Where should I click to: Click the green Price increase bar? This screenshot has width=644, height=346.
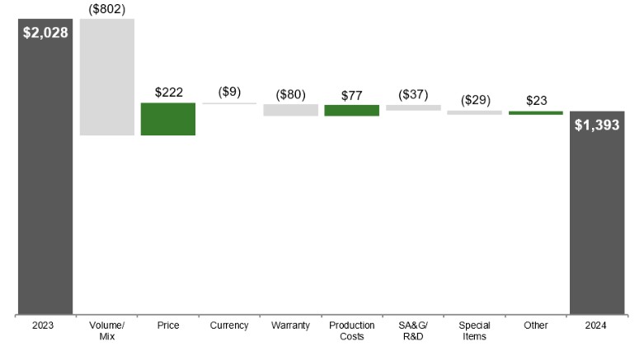[168, 119]
